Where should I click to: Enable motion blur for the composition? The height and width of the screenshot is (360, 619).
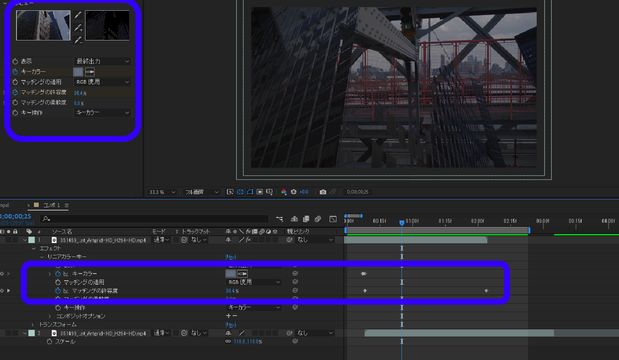(x=318, y=219)
